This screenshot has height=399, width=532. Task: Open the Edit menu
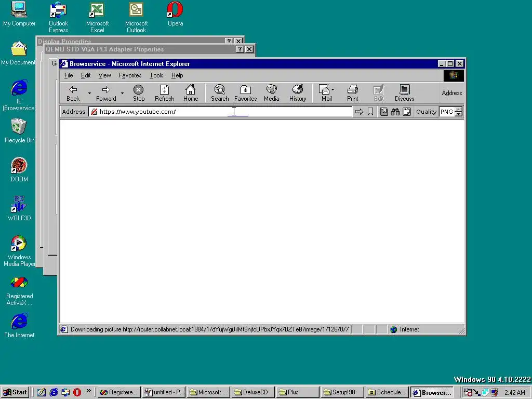coord(86,75)
